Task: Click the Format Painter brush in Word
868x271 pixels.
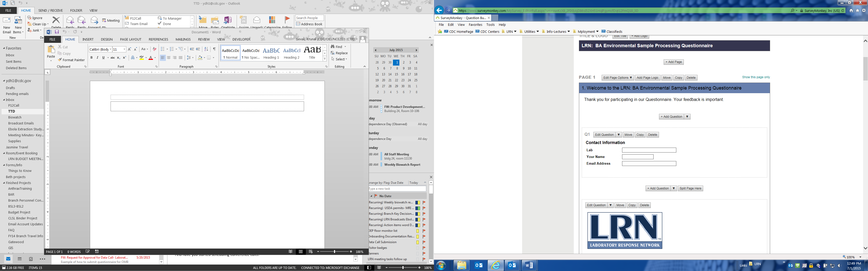Action: pyautogui.click(x=60, y=60)
